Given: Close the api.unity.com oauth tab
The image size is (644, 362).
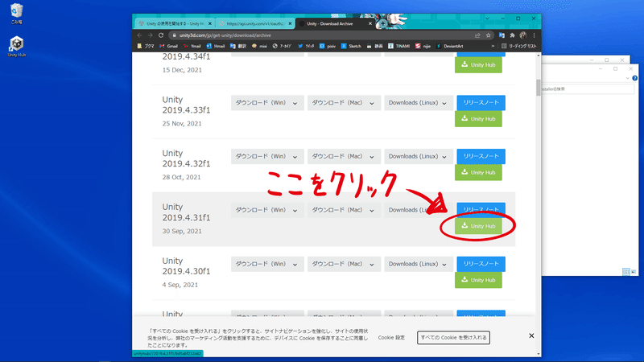Looking at the screenshot, I should (x=290, y=24).
